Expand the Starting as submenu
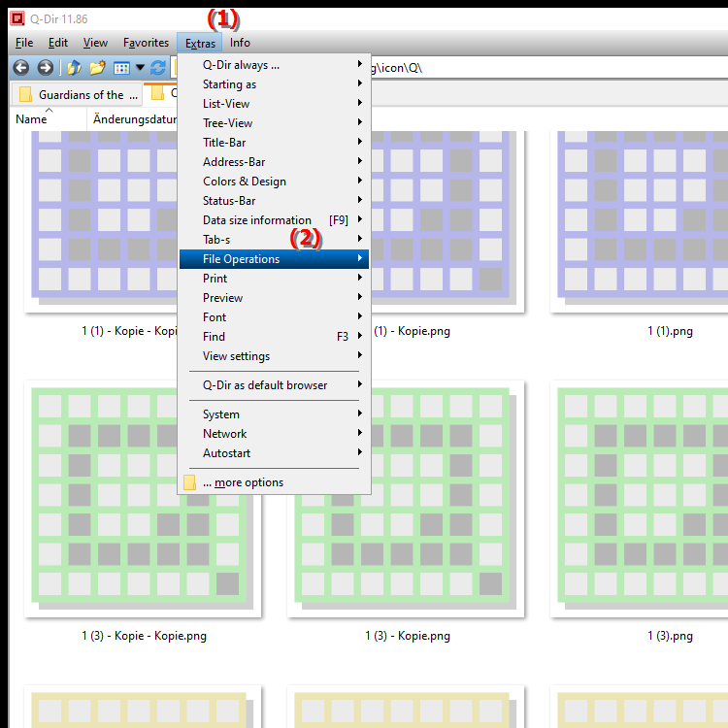Viewport: 728px width, 728px height. click(274, 84)
